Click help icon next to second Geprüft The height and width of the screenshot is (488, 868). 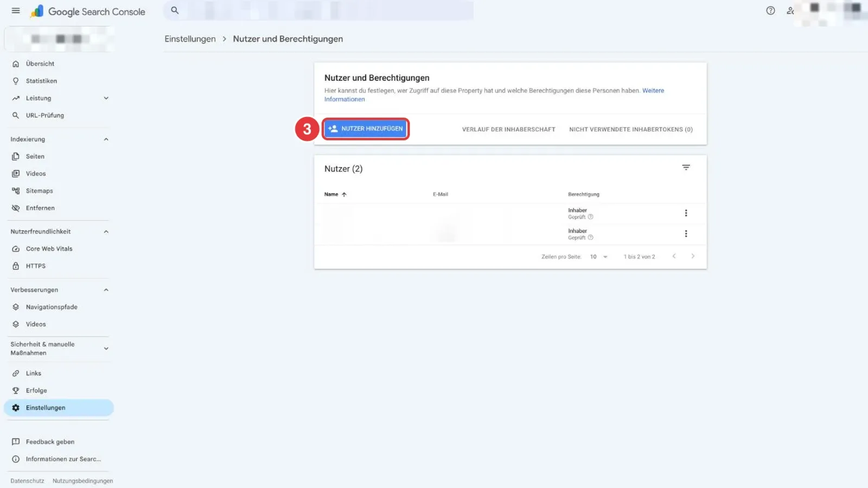pyautogui.click(x=590, y=237)
